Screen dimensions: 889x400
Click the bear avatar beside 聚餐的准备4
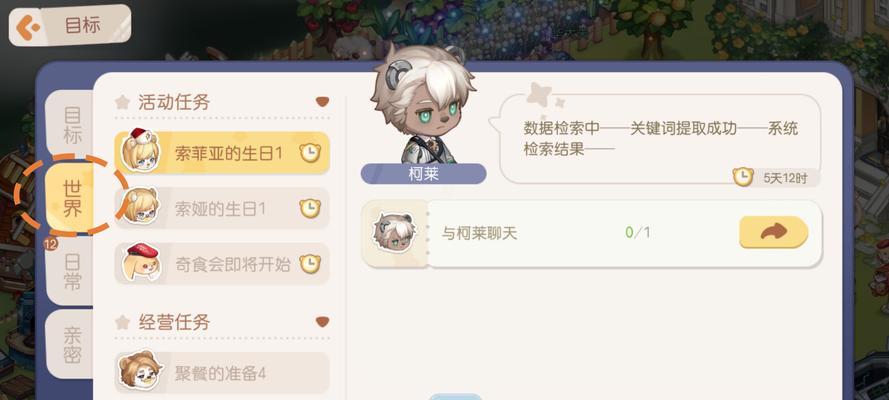tap(139, 371)
